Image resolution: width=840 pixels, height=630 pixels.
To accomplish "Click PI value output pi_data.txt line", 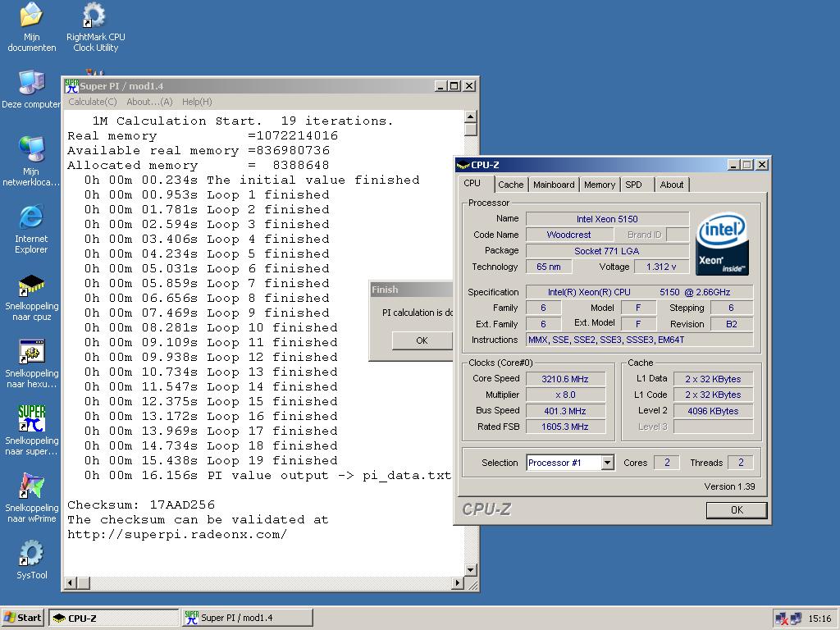I will [268, 476].
